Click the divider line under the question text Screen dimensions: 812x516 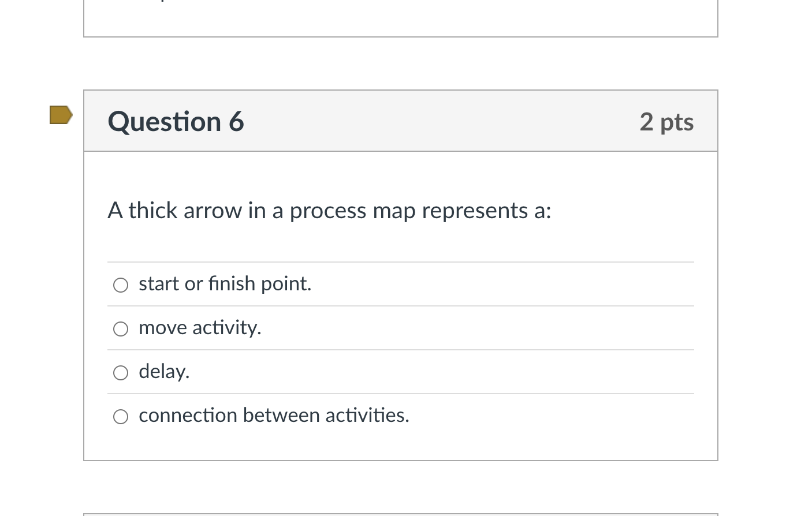tap(401, 261)
